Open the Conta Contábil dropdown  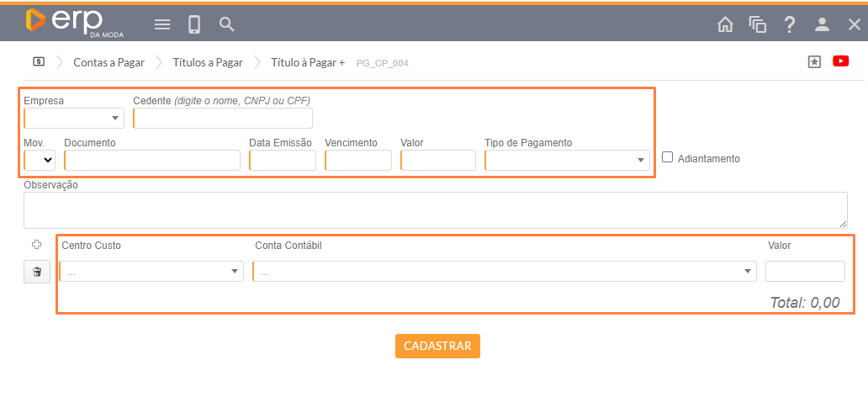(x=504, y=272)
